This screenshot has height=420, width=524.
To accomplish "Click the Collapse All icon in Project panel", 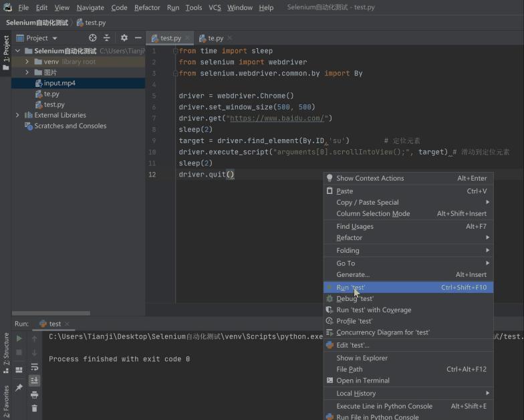I will pyautogui.click(x=106, y=38).
